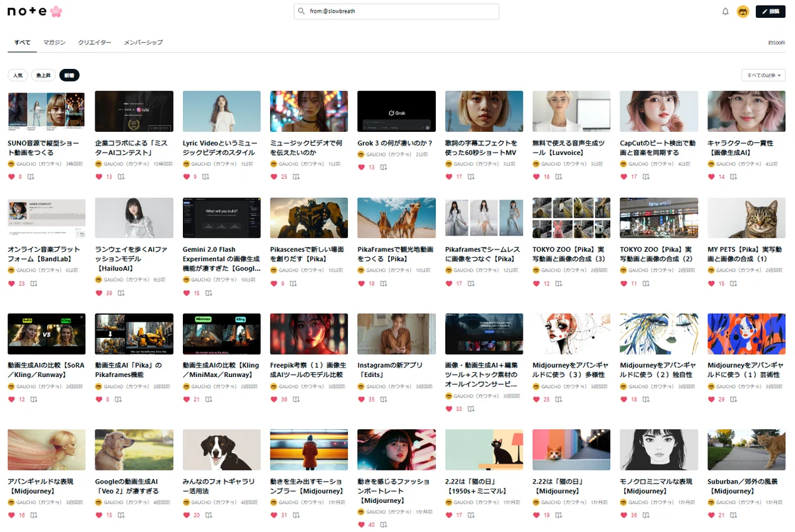Open the PikaFrames camels thumbnail
Screen dimensions: 795x532
(396, 218)
